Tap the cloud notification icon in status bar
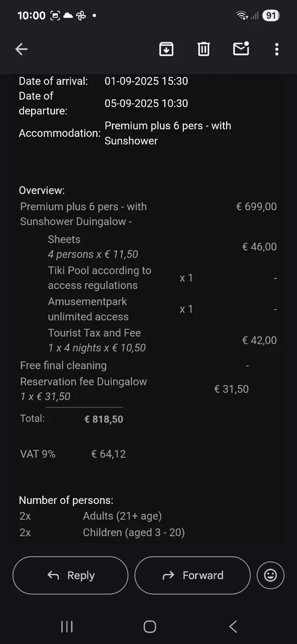 pyautogui.click(x=68, y=16)
